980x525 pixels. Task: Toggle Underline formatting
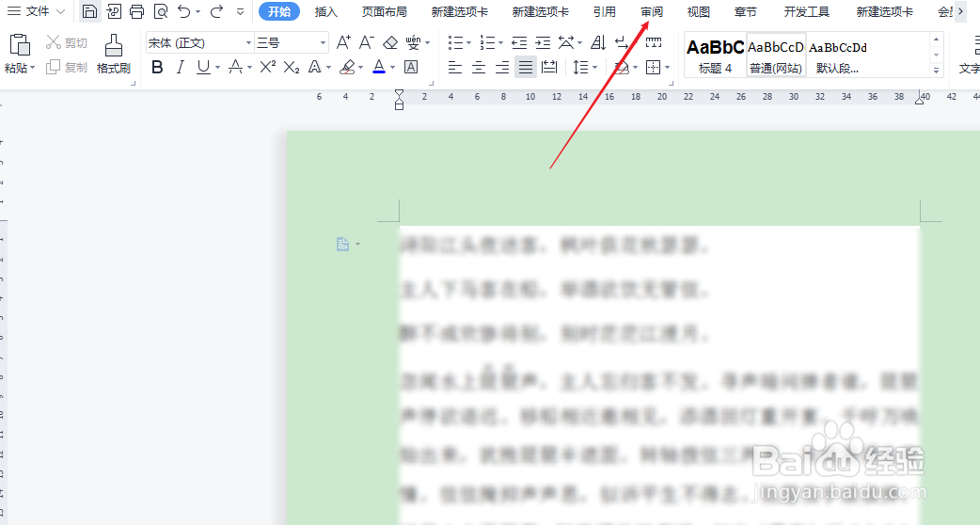click(203, 67)
